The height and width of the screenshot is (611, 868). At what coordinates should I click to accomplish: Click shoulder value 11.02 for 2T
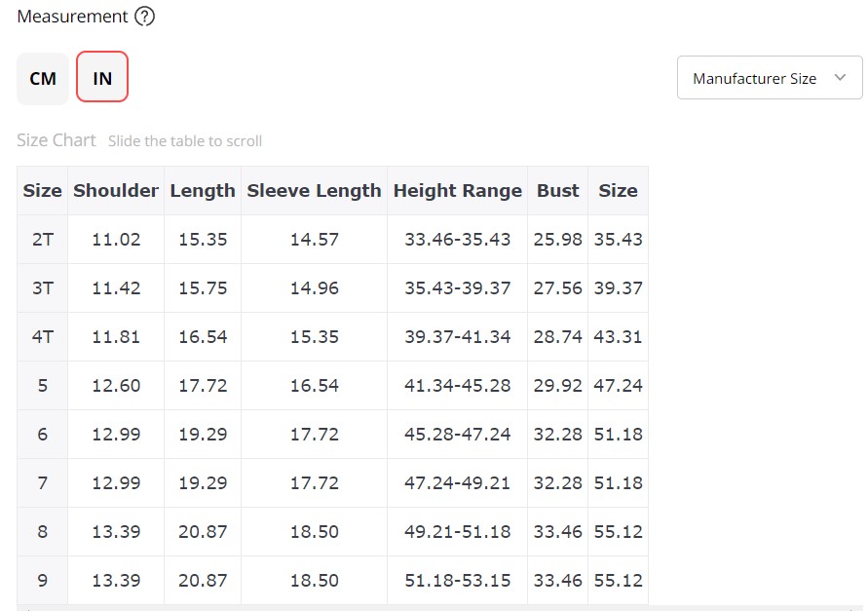[116, 240]
